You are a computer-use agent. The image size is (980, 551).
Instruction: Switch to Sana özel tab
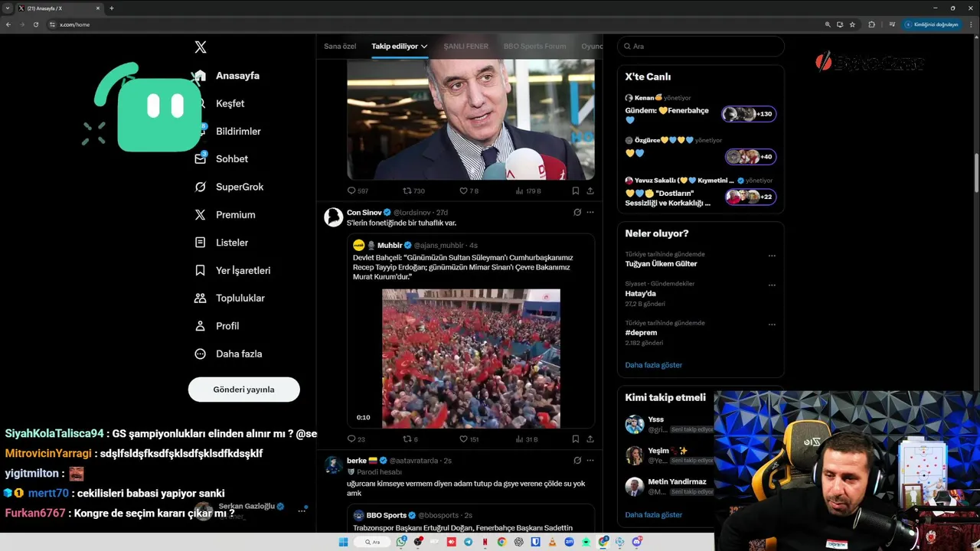340,47
